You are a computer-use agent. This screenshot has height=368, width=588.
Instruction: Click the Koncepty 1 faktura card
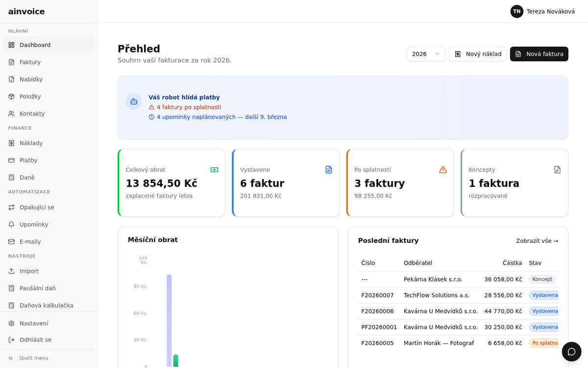514,183
